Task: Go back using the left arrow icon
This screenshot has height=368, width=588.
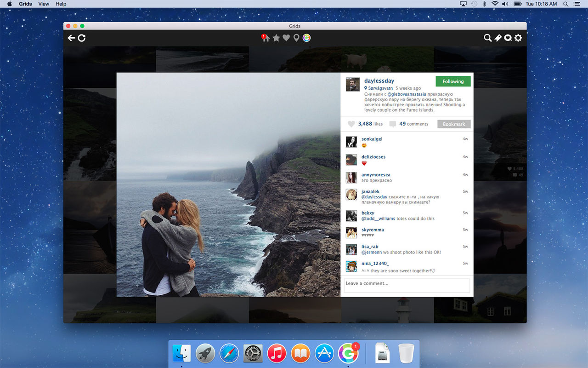Action: [71, 38]
